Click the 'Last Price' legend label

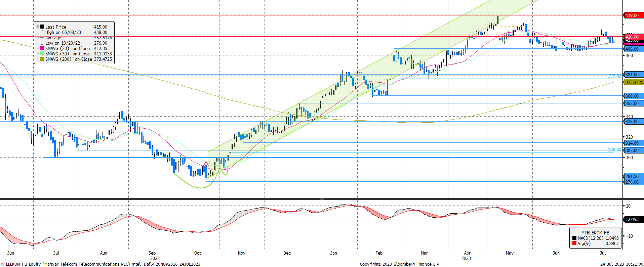pos(56,27)
